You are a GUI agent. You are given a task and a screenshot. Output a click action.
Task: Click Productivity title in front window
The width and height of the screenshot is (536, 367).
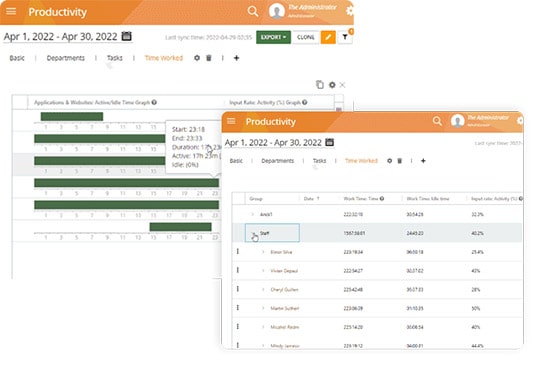(x=271, y=121)
